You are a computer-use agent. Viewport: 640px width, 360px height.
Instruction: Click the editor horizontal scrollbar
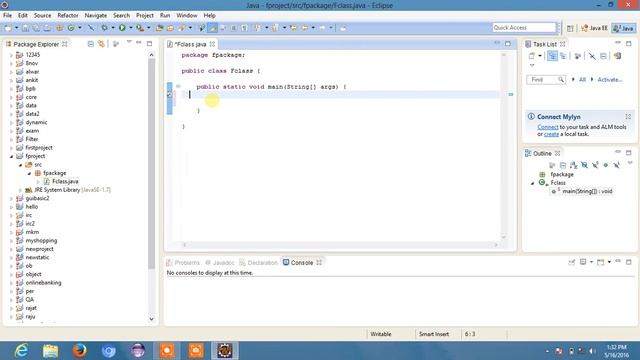coord(340,245)
